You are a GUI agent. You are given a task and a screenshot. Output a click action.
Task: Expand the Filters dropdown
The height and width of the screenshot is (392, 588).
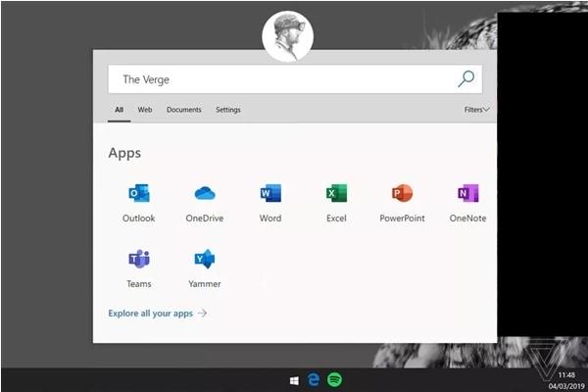tap(476, 110)
